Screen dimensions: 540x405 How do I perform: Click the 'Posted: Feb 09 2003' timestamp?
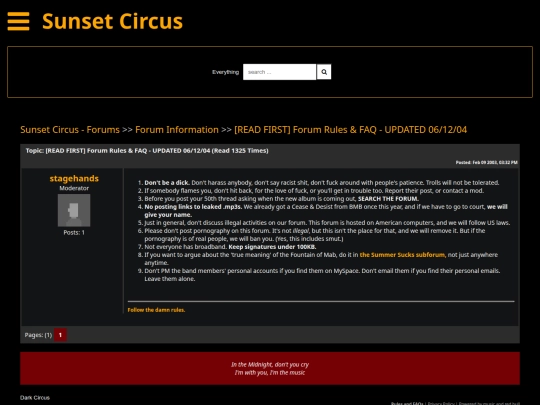point(487,162)
